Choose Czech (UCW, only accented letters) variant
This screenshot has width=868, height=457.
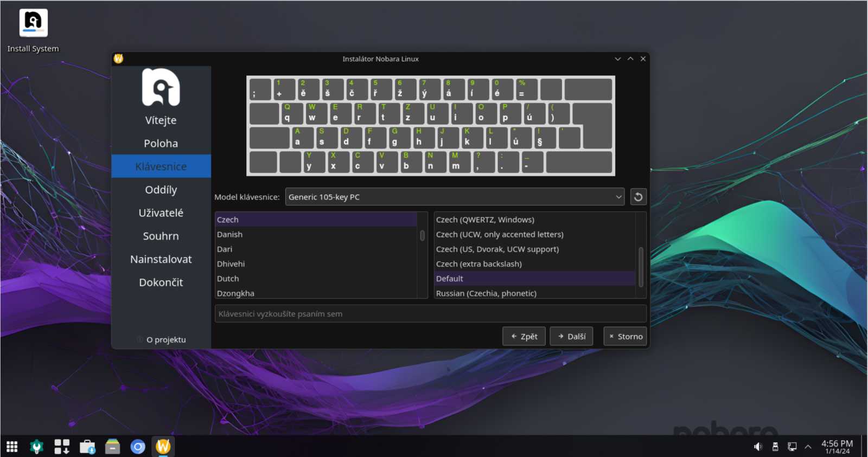click(535, 234)
